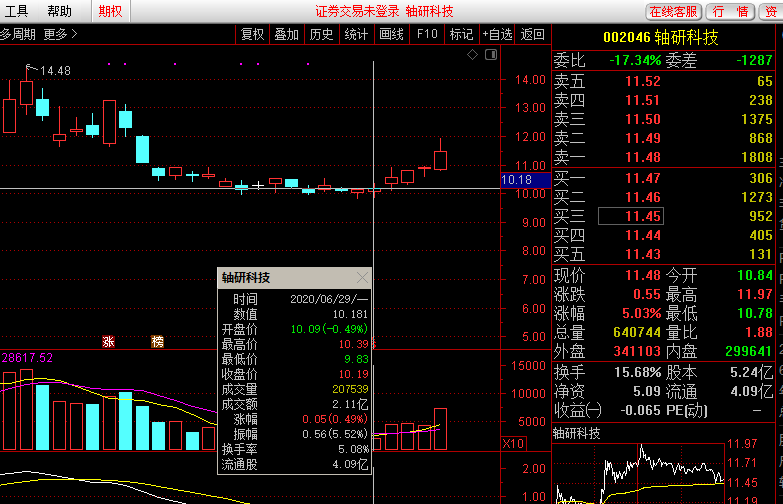Image resolution: width=783 pixels, height=504 pixels.
Task: Click the 榜 marker on chart
Action: point(157,342)
